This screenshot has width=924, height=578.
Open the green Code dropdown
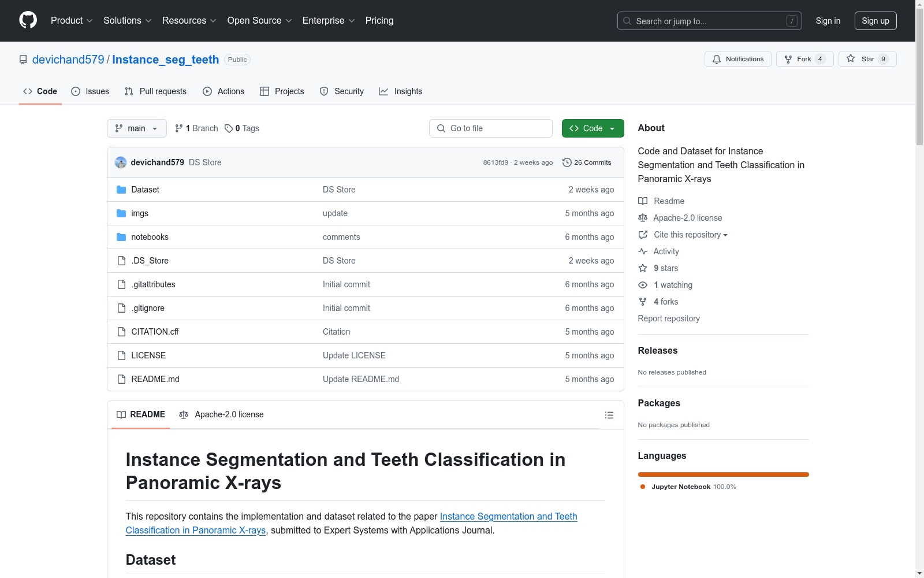tap(593, 128)
